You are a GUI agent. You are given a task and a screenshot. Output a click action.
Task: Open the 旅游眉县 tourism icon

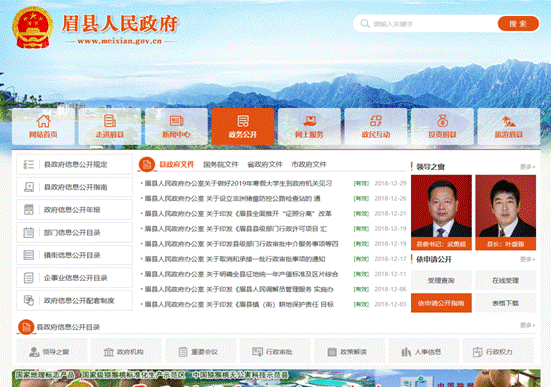pyautogui.click(x=509, y=121)
